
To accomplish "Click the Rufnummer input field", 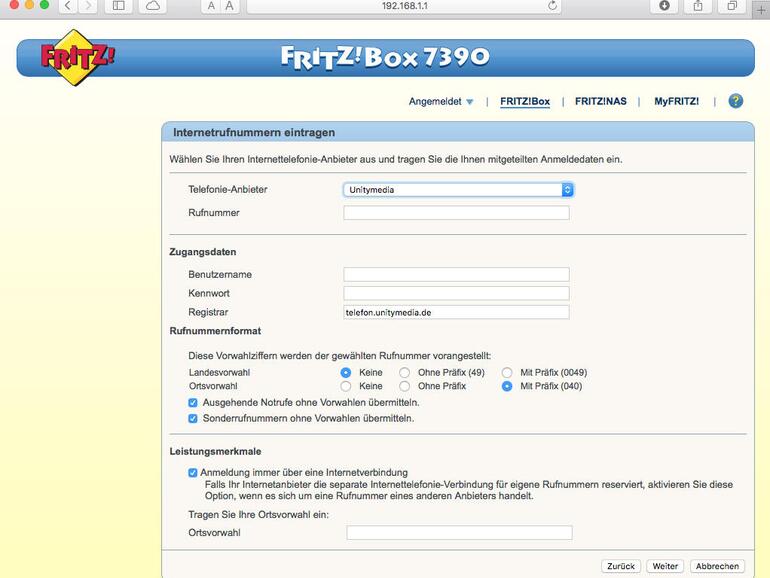I will [x=456, y=213].
